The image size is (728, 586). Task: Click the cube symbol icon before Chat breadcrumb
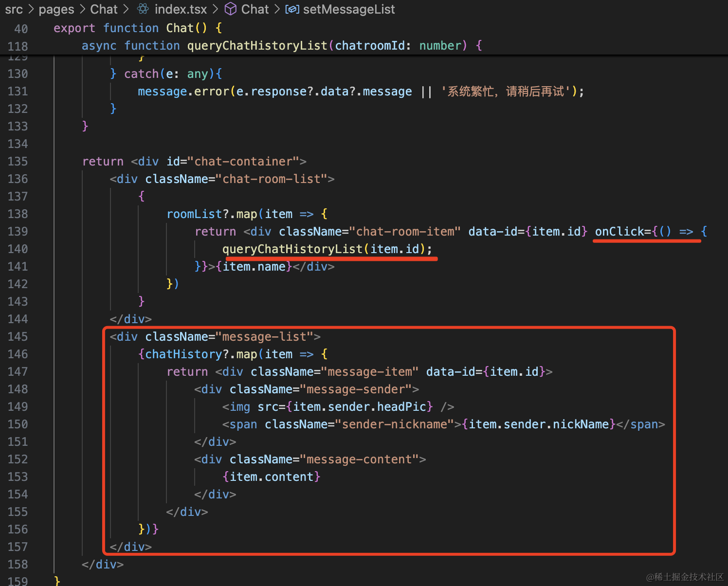(x=231, y=9)
